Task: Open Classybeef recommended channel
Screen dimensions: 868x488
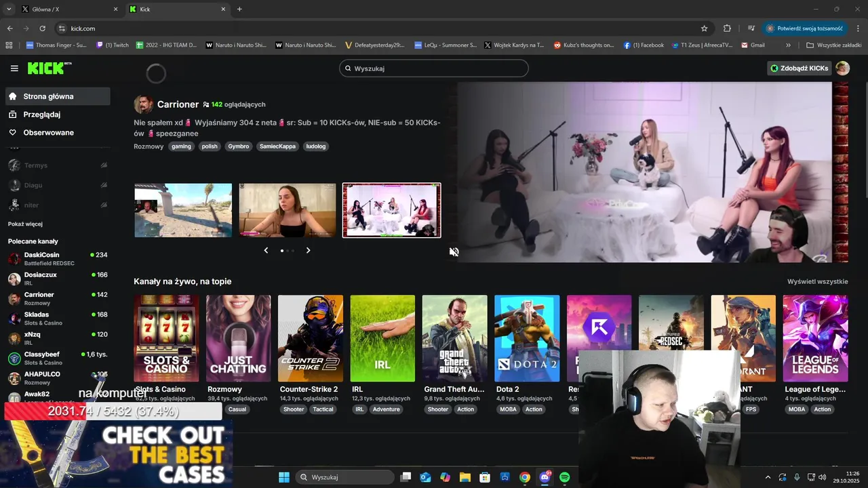Action: [x=58, y=358]
